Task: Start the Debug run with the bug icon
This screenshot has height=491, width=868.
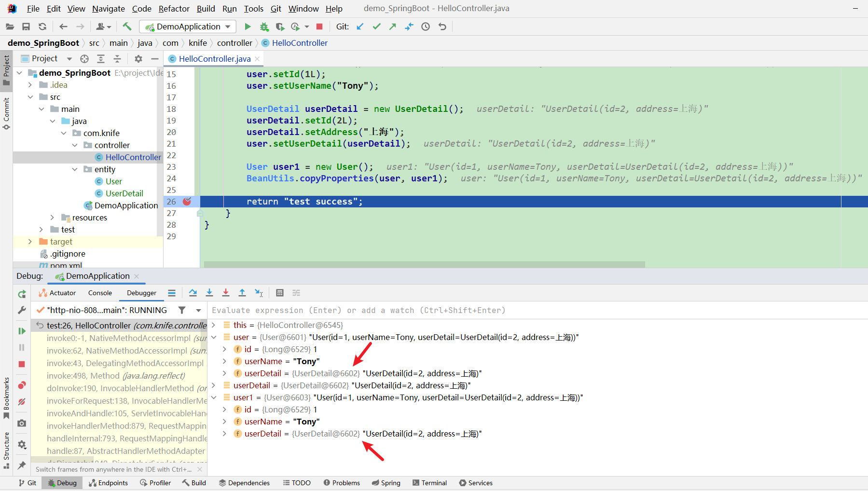Action: (264, 27)
